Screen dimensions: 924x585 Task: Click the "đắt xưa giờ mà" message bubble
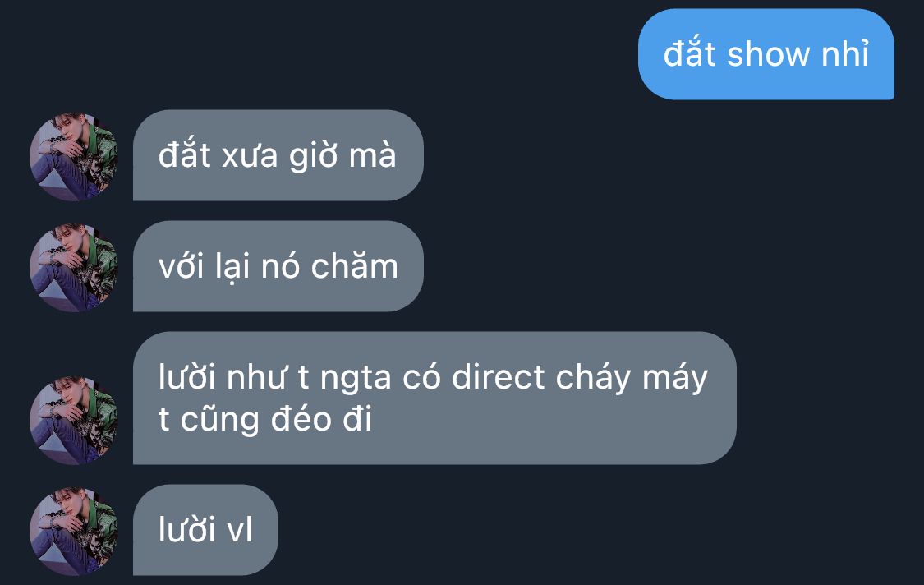[278, 155]
